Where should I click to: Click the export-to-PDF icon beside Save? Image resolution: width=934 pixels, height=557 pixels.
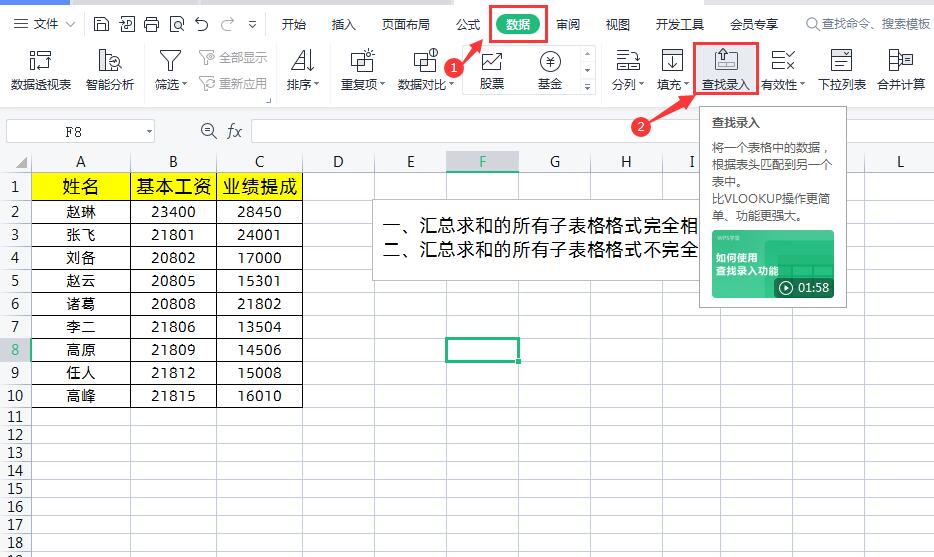pyautogui.click(x=126, y=24)
